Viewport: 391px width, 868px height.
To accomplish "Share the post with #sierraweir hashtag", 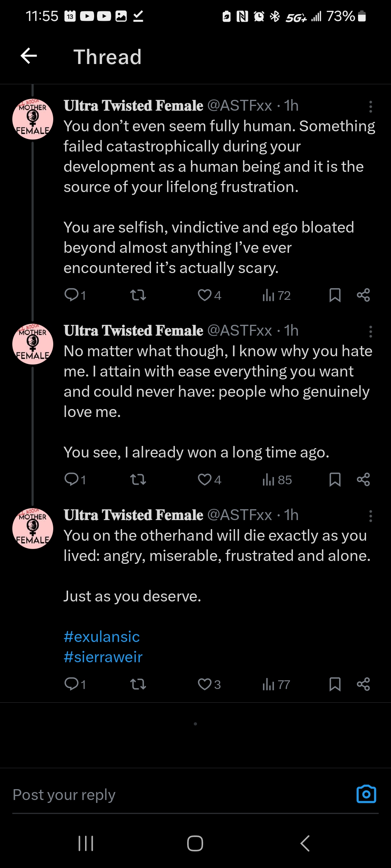I will coord(363,684).
